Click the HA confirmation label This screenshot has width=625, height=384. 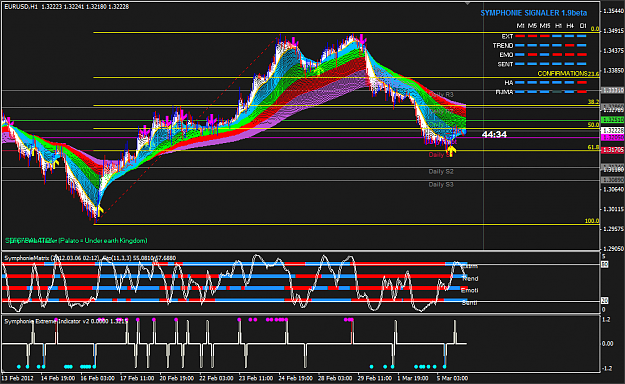509,83
